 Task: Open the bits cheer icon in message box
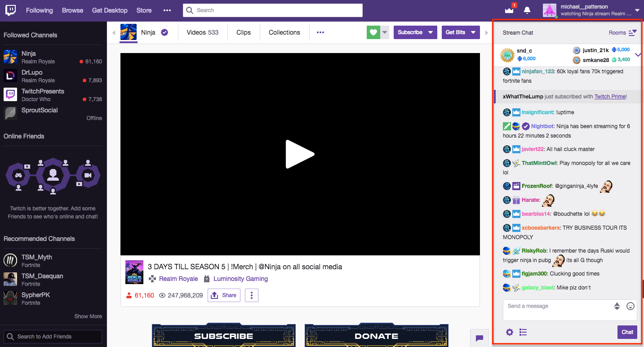pyautogui.click(x=617, y=306)
